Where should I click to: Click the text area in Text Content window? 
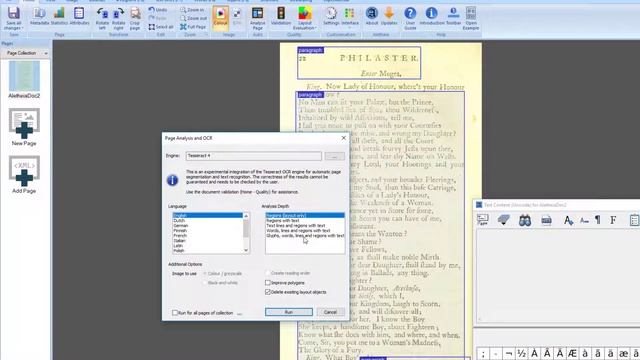point(558,276)
